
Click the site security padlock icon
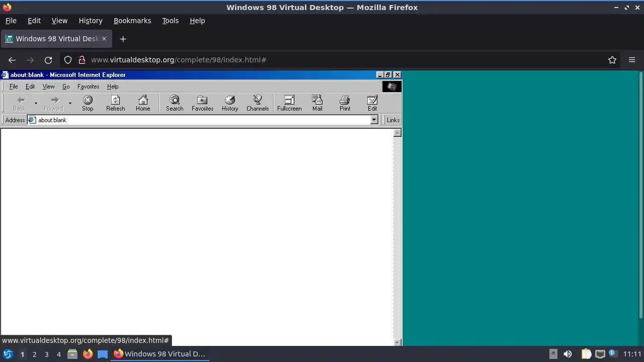(82, 60)
